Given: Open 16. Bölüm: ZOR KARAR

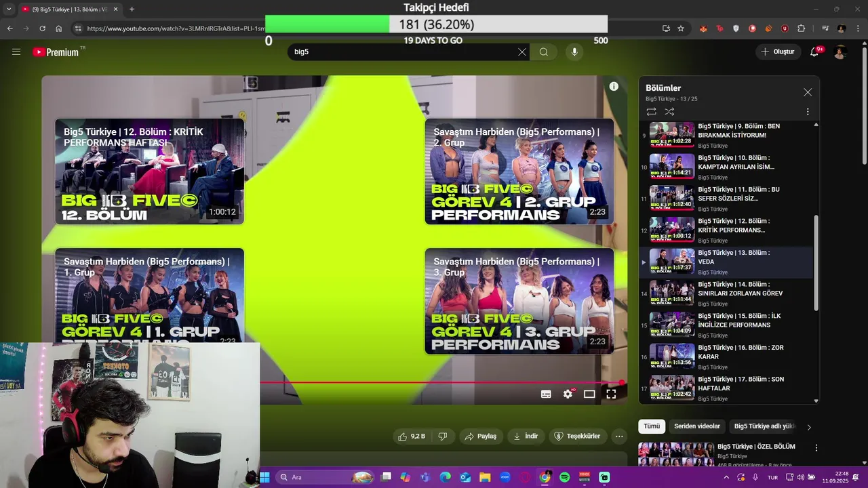Looking at the screenshot, I should (x=726, y=357).
